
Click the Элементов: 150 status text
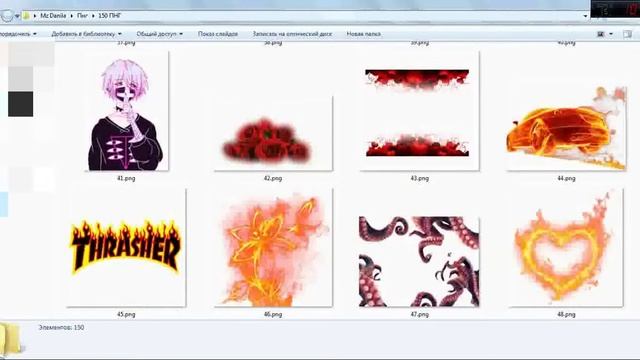click(x=61, y=327)
